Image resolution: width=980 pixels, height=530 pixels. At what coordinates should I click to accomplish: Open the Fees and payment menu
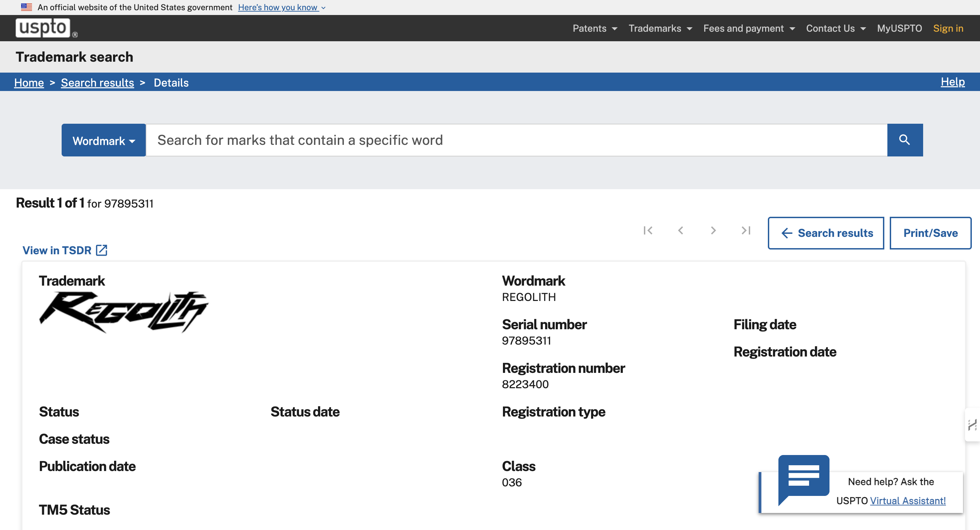[749, 29]
